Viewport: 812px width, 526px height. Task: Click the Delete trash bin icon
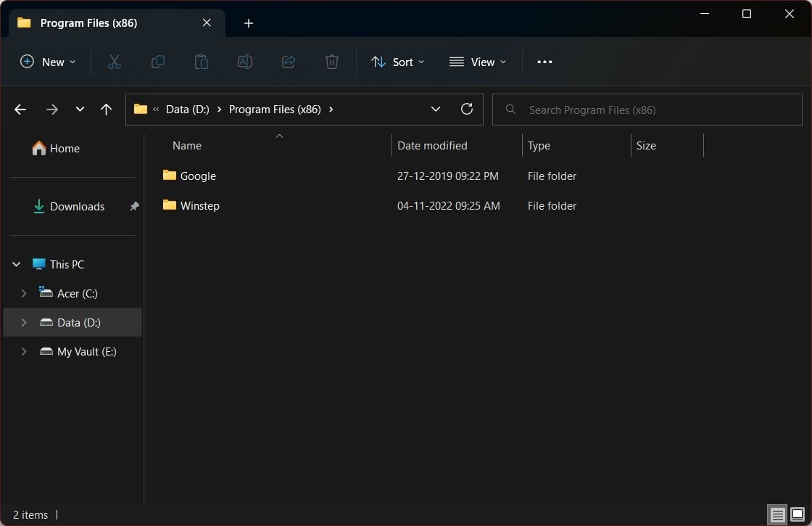point(332,62)
